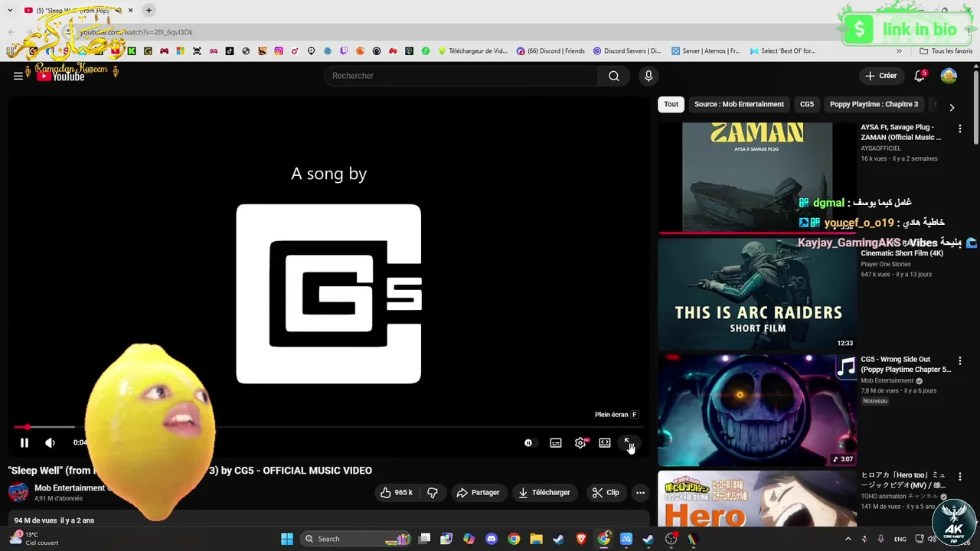Click the Clip scissors button
980x551 pixels.
[x=606, y=493]
